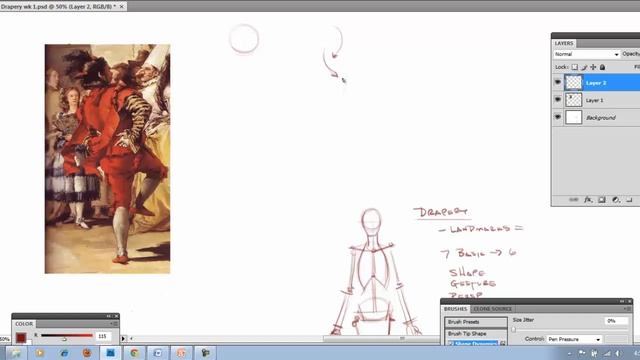Image resolution: width=640 pixels, height=360 pixels.
Task: Click the red R channel color slider
Action: (67, 336)
